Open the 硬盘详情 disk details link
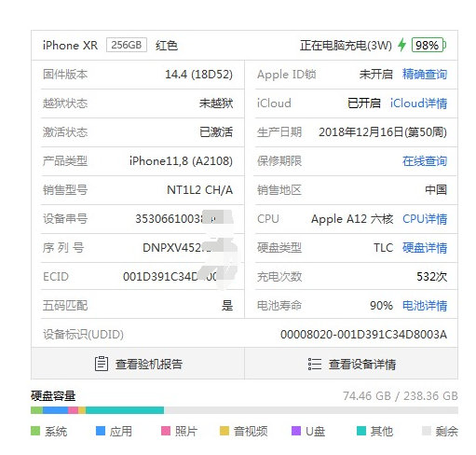 (425, 248)
